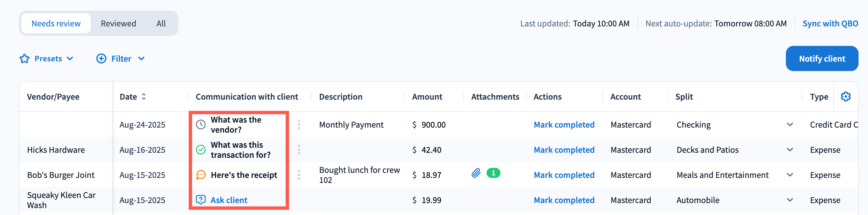868x215 pixels.
Task: Sort by Date column arrows
Action: 144,96
